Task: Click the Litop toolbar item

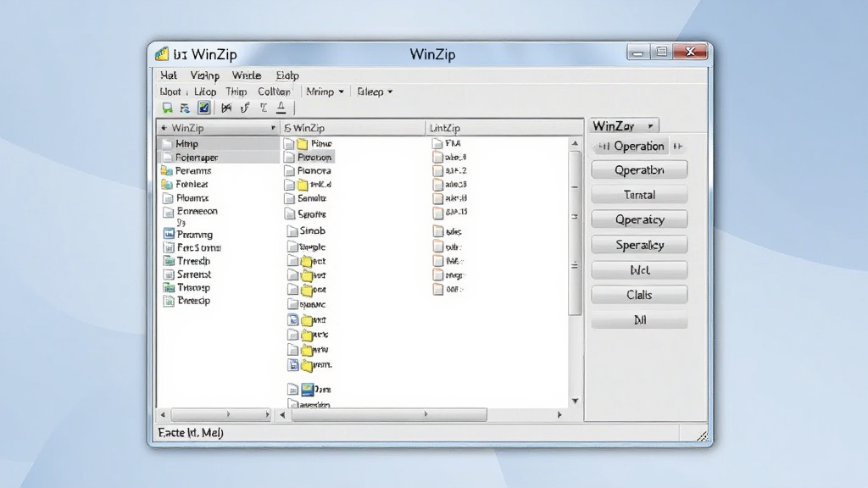Action: (x=205, y=91)
